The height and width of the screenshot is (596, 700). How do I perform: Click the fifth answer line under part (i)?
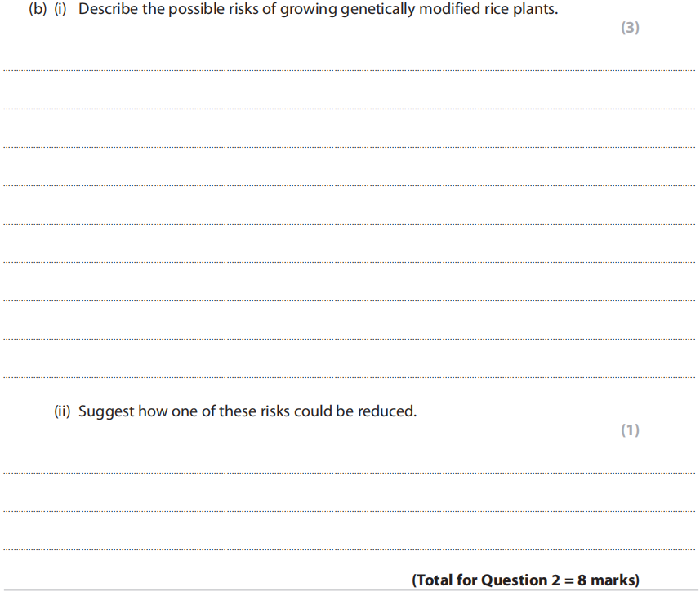[x=350, y=224]
